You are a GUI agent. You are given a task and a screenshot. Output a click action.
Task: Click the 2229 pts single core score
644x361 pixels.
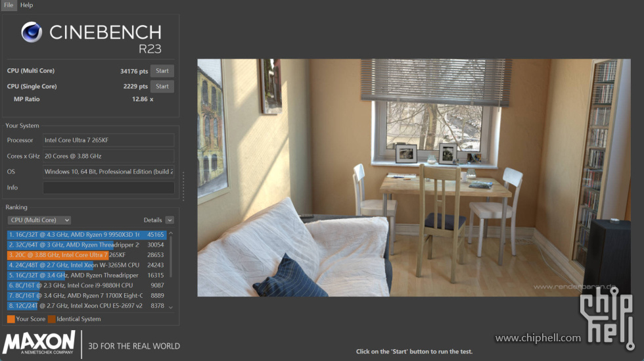(135, 86)
